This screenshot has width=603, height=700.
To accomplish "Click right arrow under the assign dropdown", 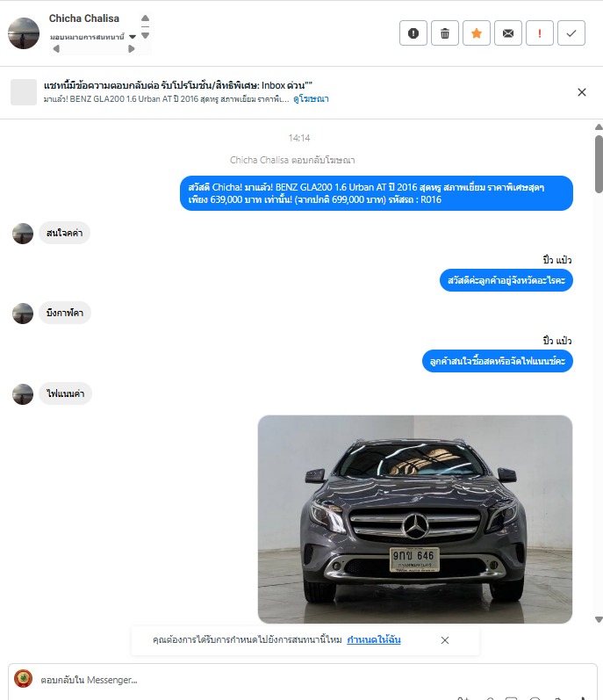I will [131, 48].
